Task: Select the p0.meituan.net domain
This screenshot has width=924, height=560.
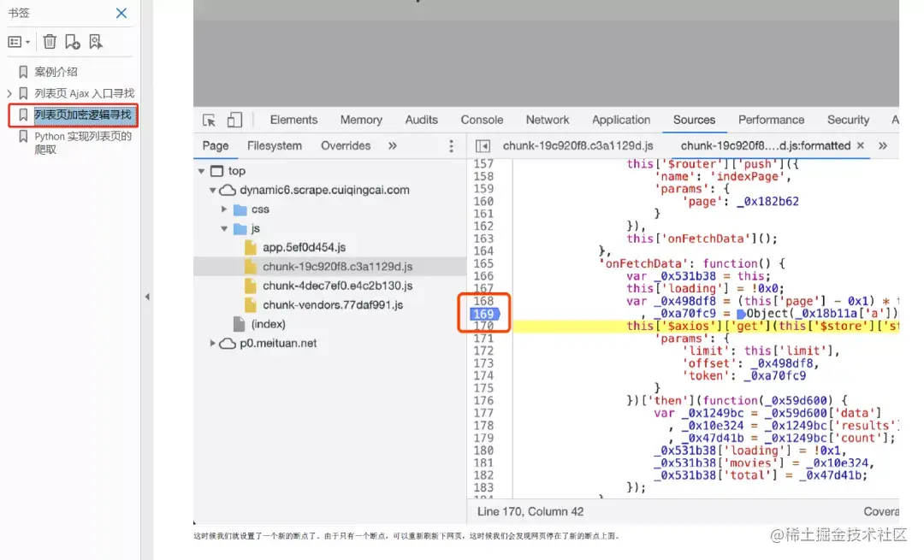Action: click(x=278, y=343)
